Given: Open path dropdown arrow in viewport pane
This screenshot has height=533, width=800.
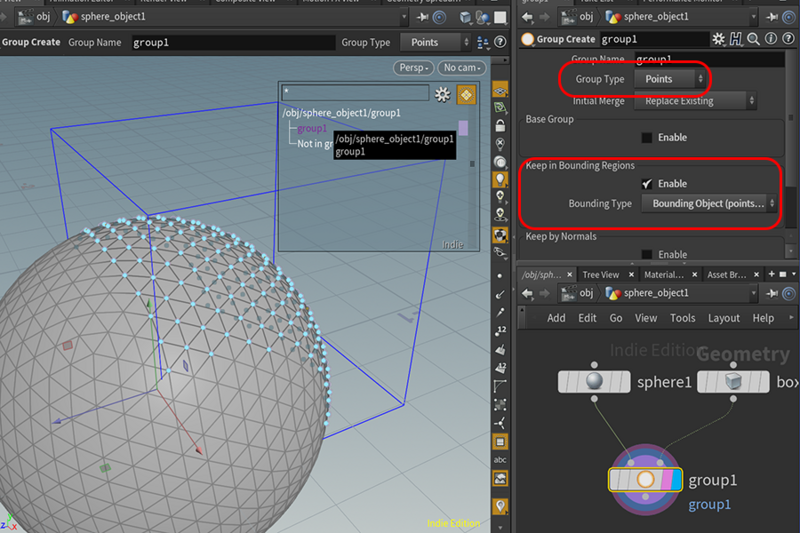Looking at the screenshot, I should point(404,17).
